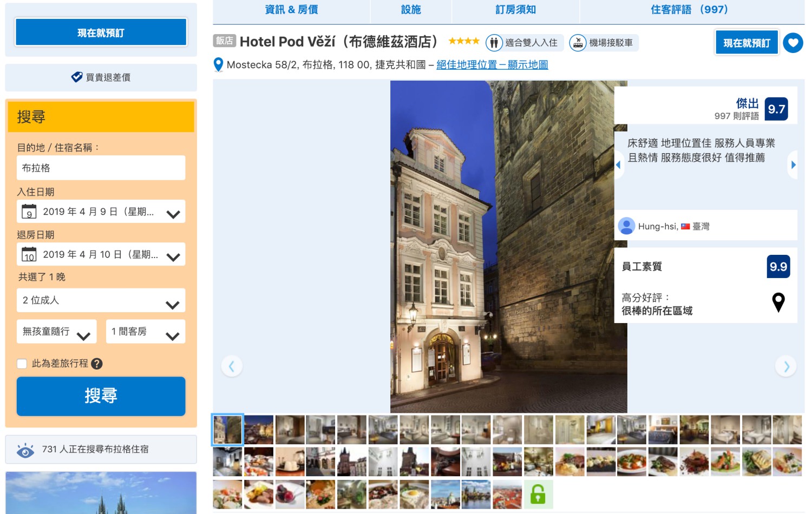Click the reviewer avatar for Hung-hsi
The width and height of the screenshot is (812, 514).
pyautogui.click(x=626, y=226)
